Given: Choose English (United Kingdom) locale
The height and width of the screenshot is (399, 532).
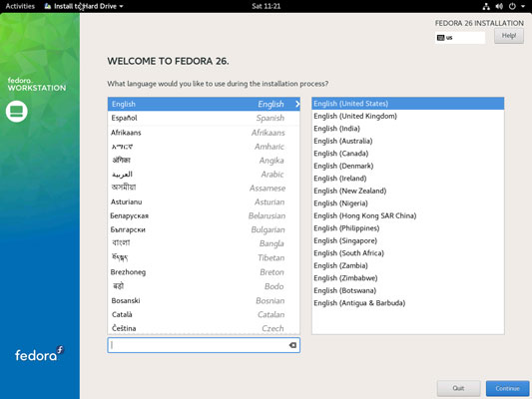Looking at the screenshot, I should point(408,116).
